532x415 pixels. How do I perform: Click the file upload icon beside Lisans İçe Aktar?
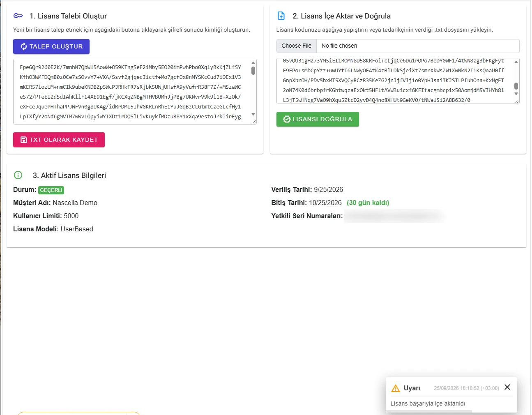tap(281, 16)
